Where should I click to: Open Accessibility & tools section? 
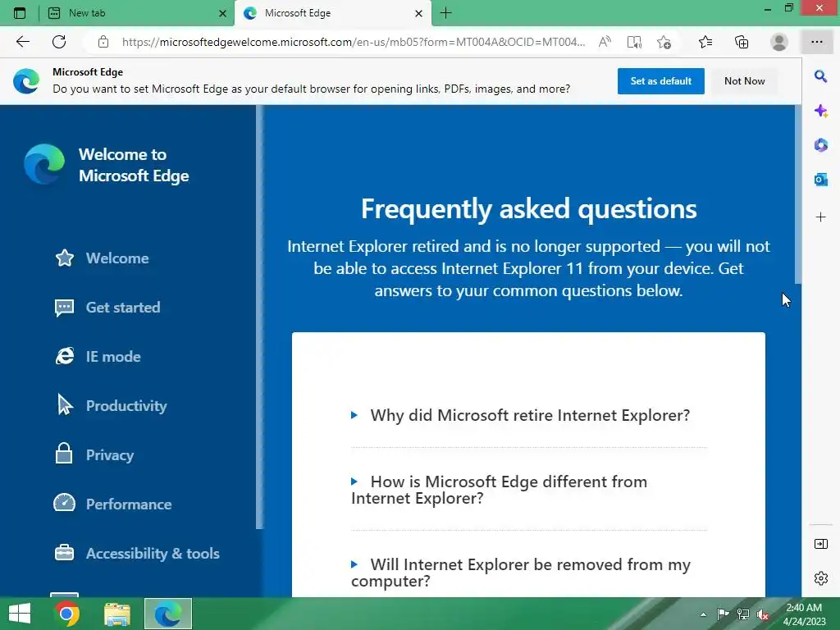point(137,554)
